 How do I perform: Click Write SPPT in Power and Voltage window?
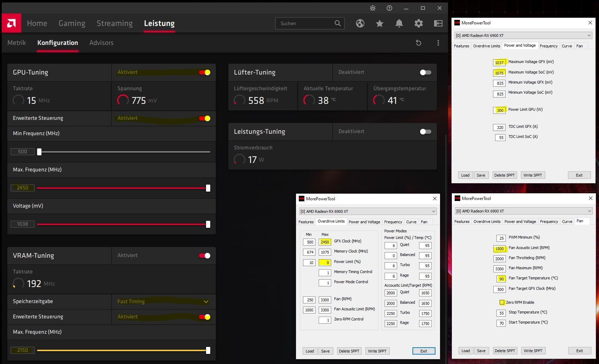(533, 175)
